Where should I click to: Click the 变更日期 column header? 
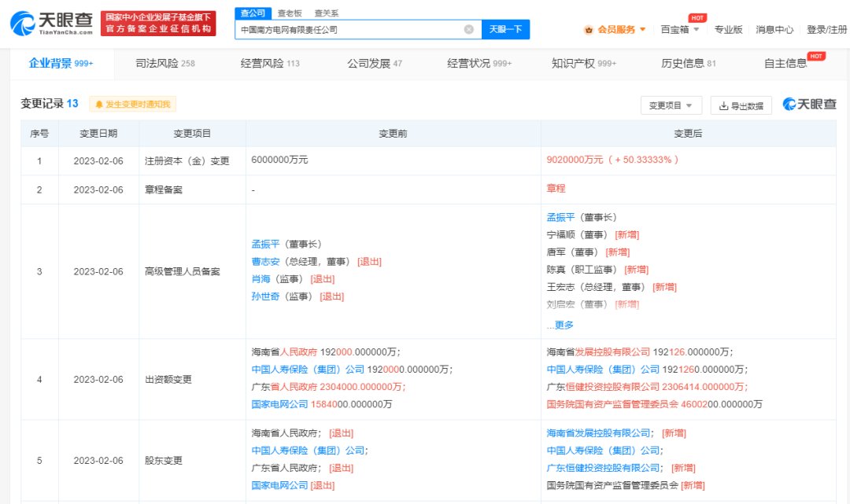click(x=98, y=133)
